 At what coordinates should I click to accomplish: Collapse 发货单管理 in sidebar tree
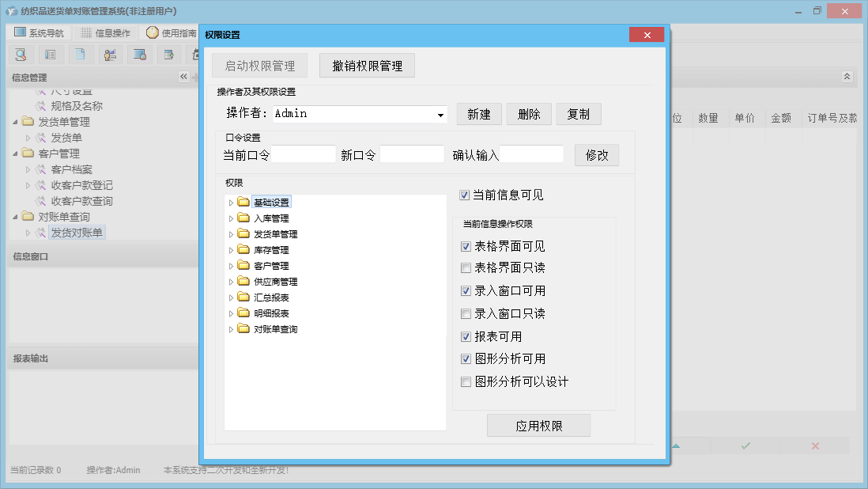pos(16,122)
